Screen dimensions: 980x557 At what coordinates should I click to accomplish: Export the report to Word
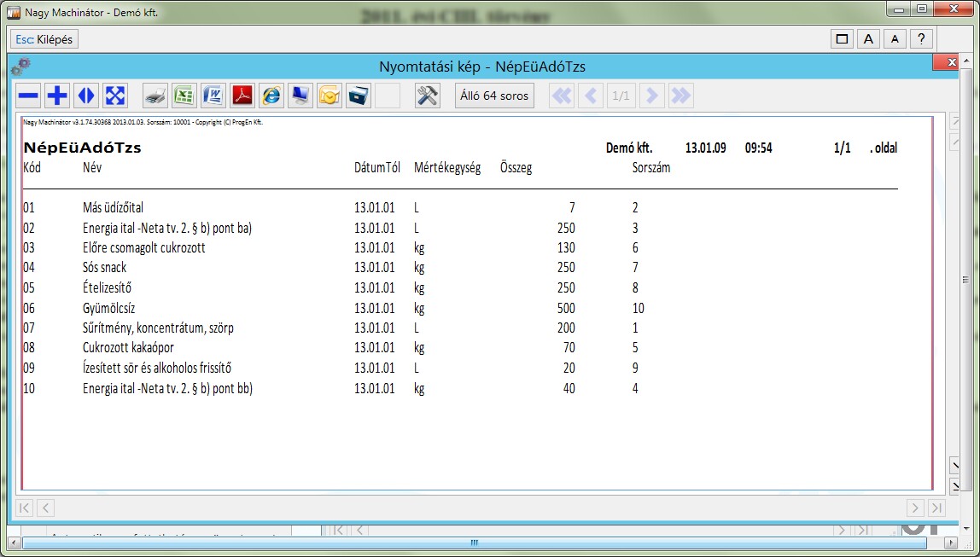click(213, 96)
